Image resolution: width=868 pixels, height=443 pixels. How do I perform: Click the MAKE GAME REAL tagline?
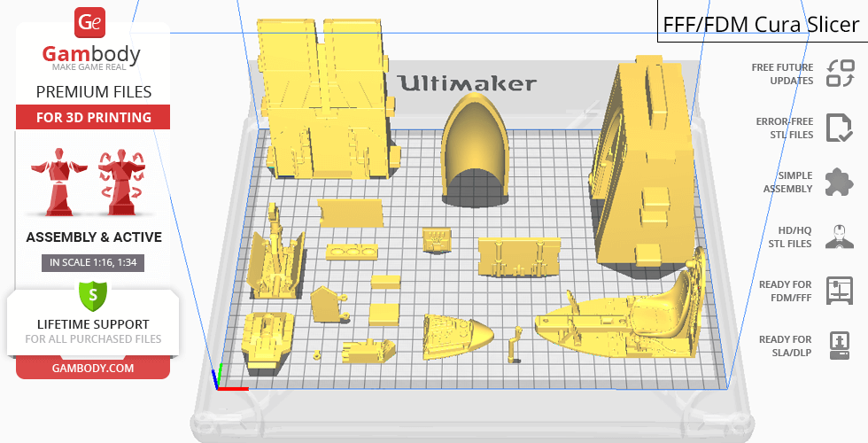[89, 67]
